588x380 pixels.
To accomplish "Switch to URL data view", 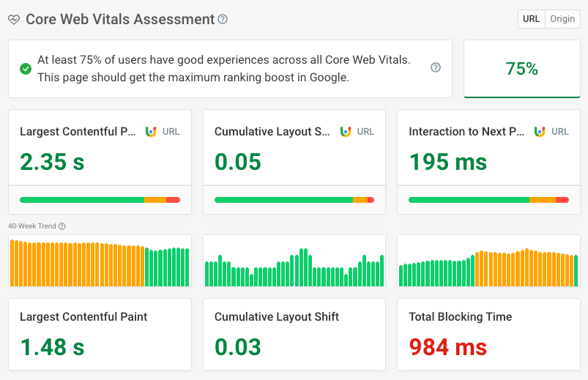I will [532, 19].
